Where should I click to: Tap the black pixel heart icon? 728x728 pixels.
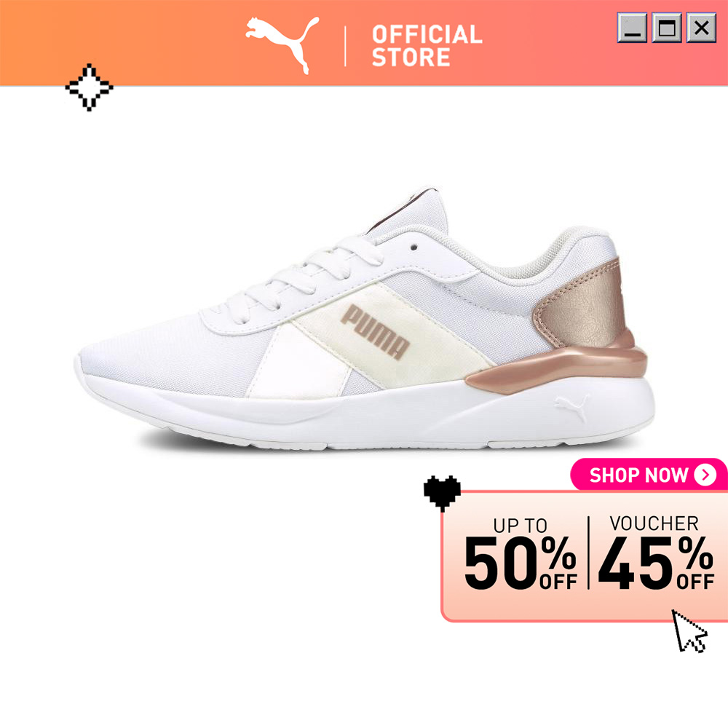tap(442, 494)
